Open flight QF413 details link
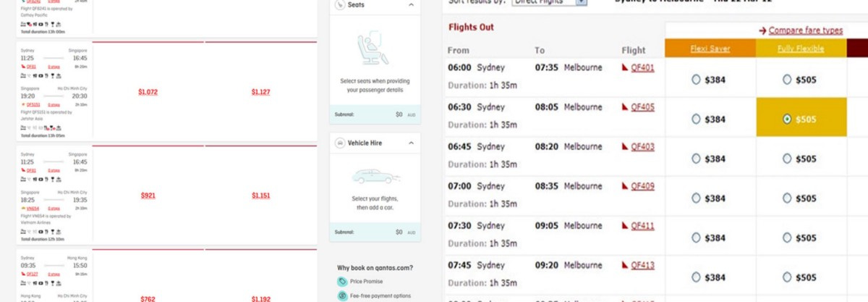The height and width of the screenshot is (302, 868). pyautogui.click(x=642, y=267)
